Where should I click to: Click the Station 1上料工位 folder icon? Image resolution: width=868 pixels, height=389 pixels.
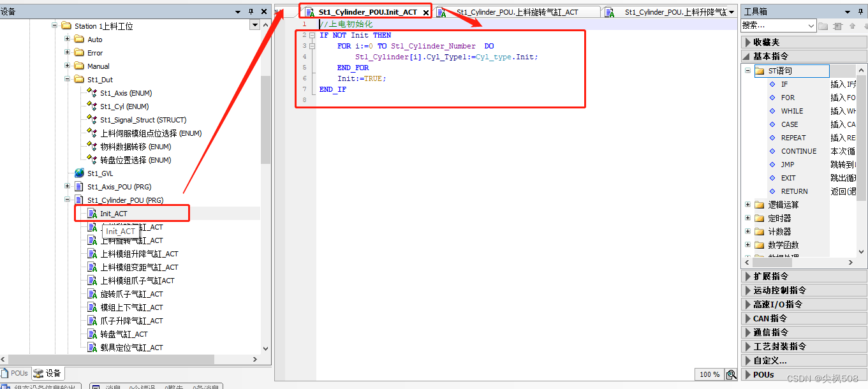(x=66, y=26)
